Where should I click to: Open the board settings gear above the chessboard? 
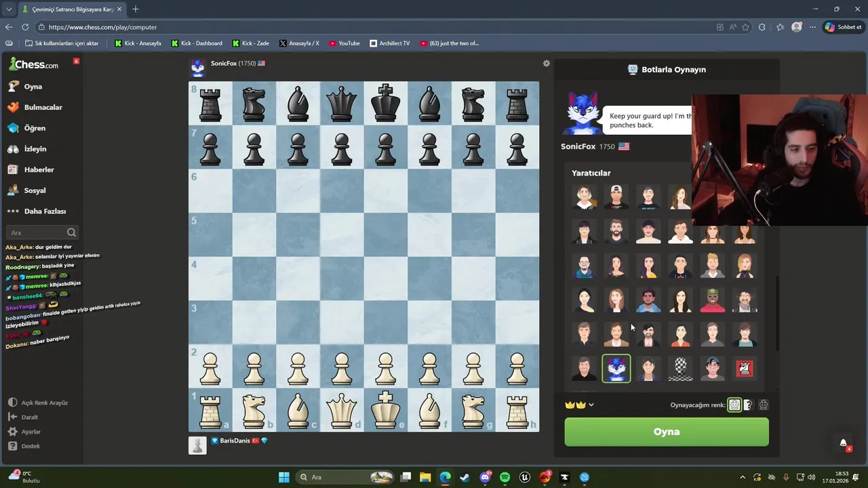546,63
